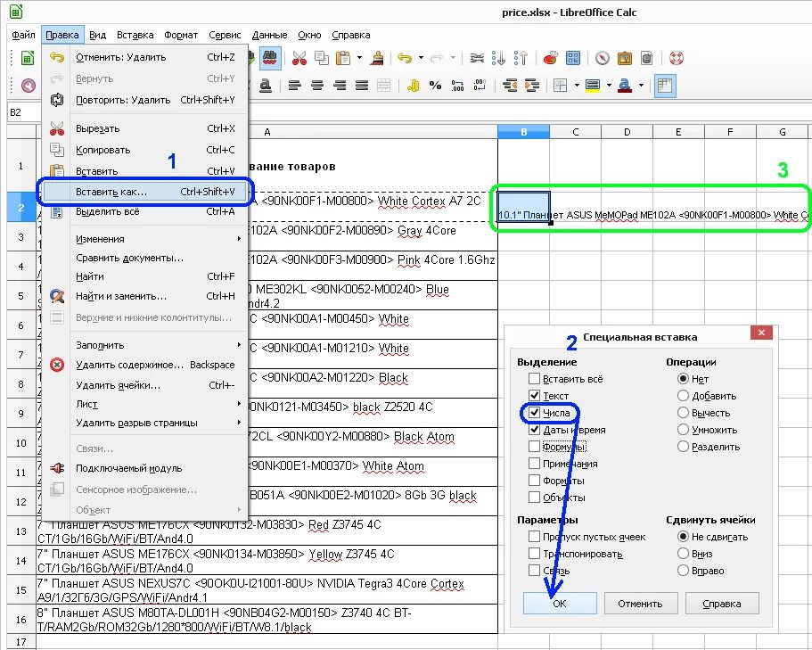This screenshot has height=650, width=812.
Task: Open the Navigator compass icon
Action: (603, 58)
